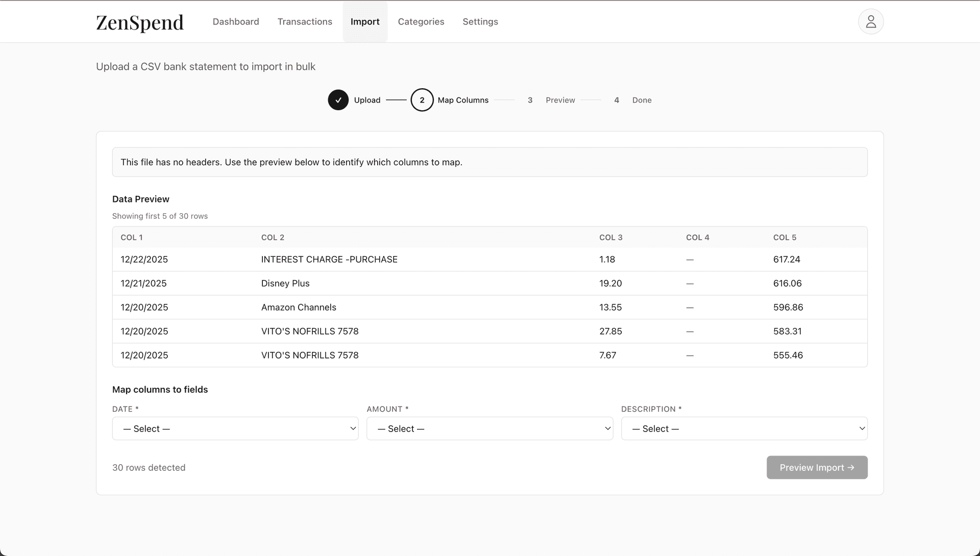
Task: Open the Settings tab
Action: click(x=480, y=21)
